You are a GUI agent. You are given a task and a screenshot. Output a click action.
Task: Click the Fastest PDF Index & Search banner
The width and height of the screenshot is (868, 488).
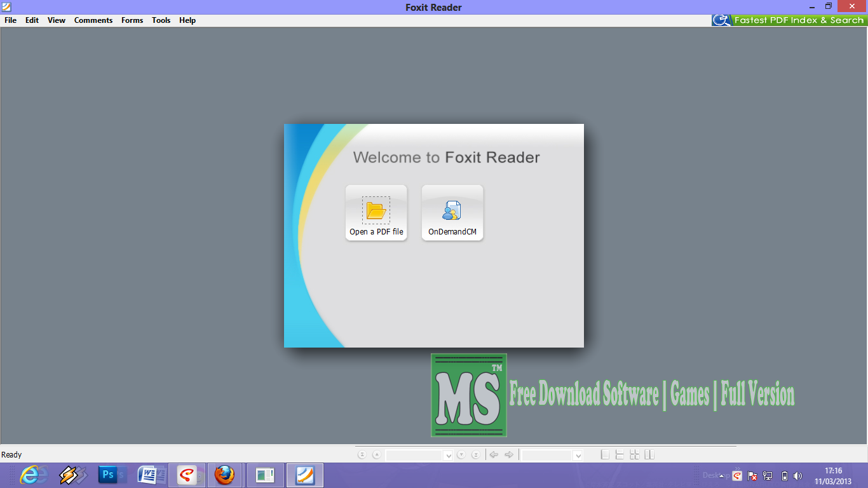coord(789,20)
